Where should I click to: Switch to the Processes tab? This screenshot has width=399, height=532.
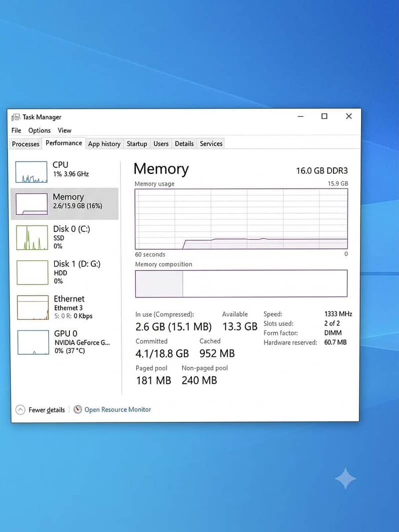[25, 144]
